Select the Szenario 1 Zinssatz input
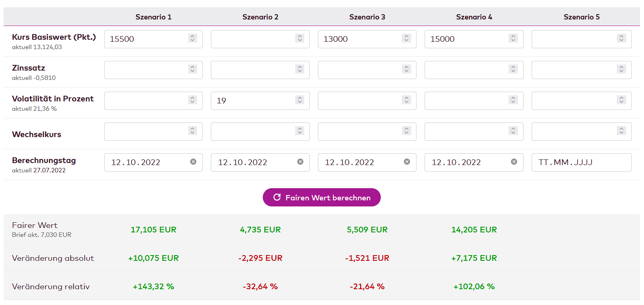 [146, 70]
